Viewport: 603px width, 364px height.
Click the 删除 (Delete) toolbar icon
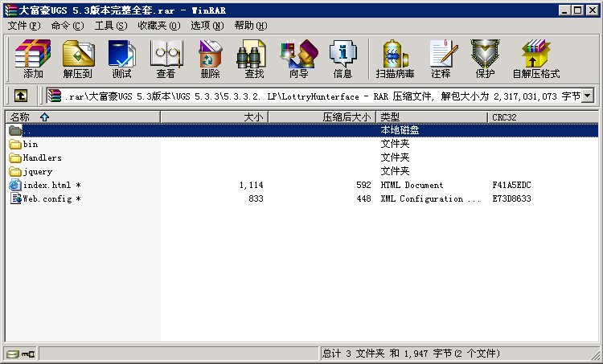(210, 59)
